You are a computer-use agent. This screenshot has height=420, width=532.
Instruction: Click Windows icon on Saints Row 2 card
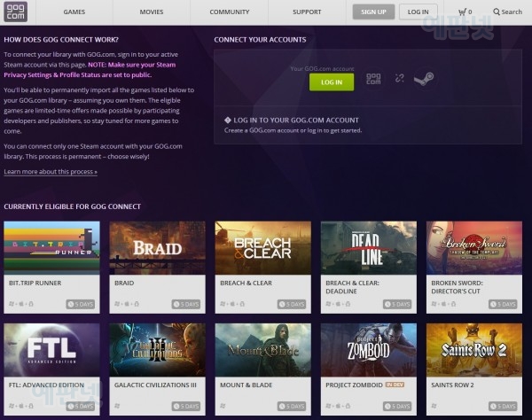(434, 406)
